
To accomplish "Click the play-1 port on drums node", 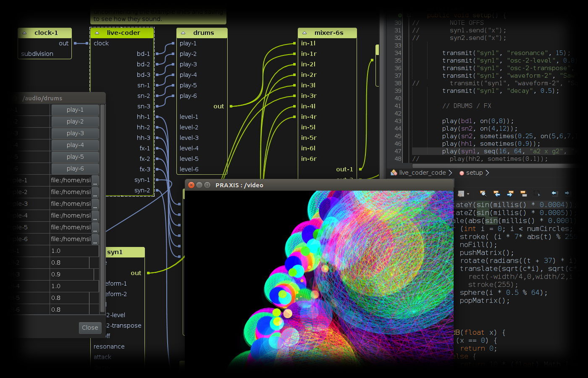I will pyautogui.click(x=173, y=43).
